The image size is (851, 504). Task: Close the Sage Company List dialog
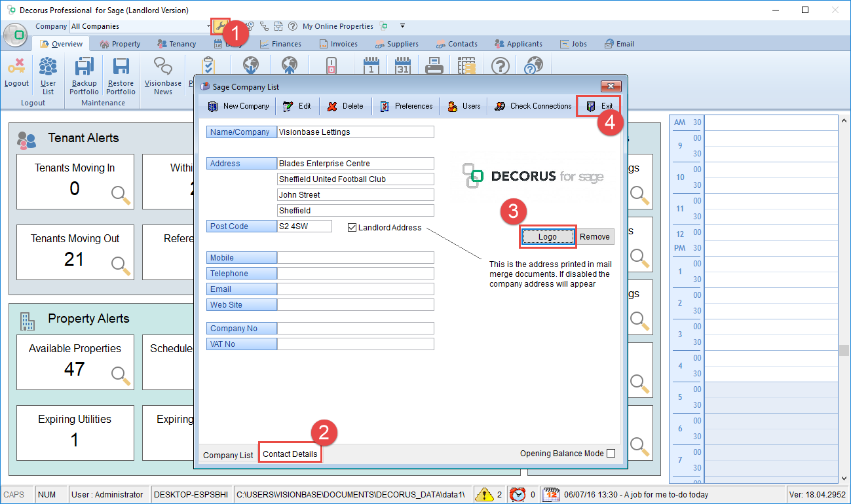coord(611,86)
